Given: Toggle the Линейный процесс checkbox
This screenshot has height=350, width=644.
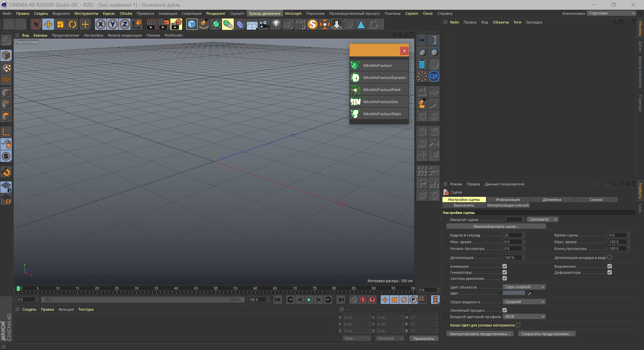Looking at the screenshot, I should [504, 310].
